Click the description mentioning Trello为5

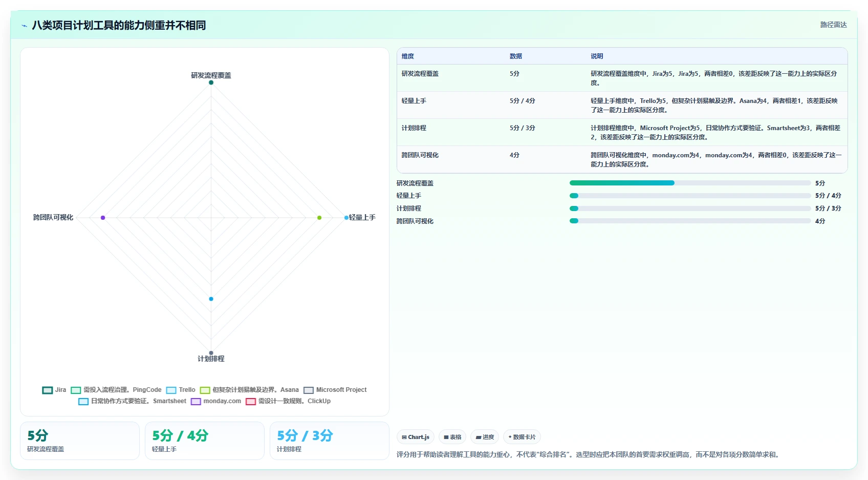tap(714, 106)
